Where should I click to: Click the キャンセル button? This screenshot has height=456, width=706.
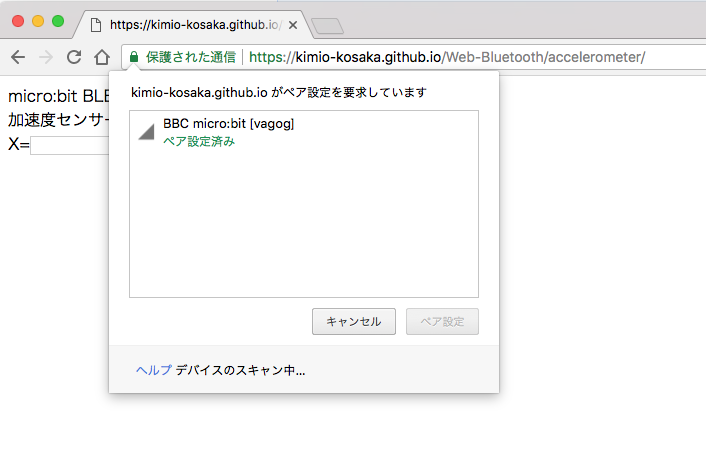click(354, 321)
